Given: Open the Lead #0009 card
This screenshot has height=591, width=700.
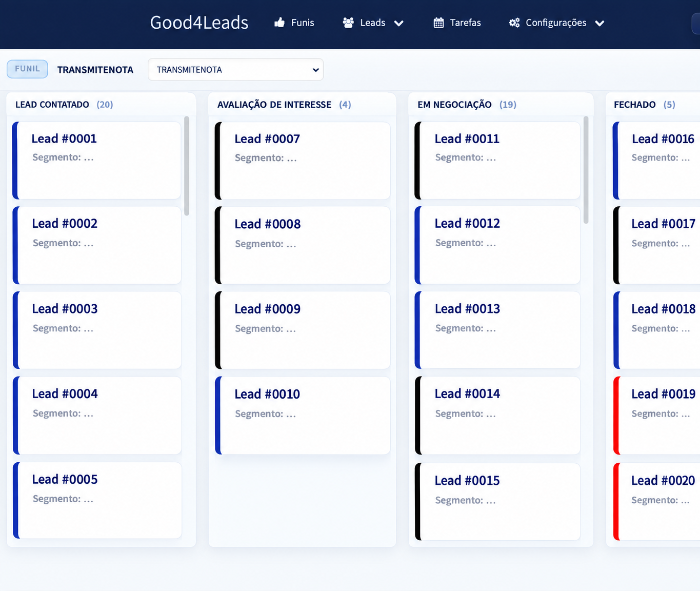Looking at the screenshot, I should 303,330.
